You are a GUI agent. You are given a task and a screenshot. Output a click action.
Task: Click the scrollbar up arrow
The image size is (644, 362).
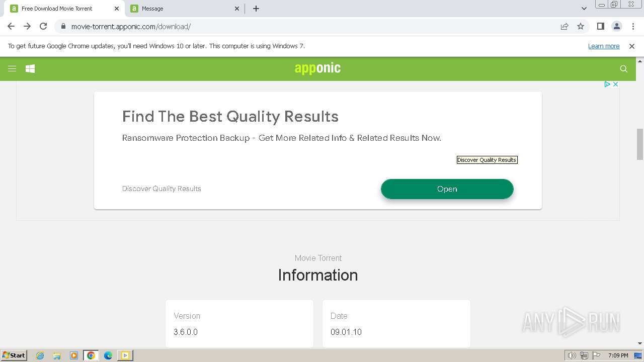pos(640,61)
